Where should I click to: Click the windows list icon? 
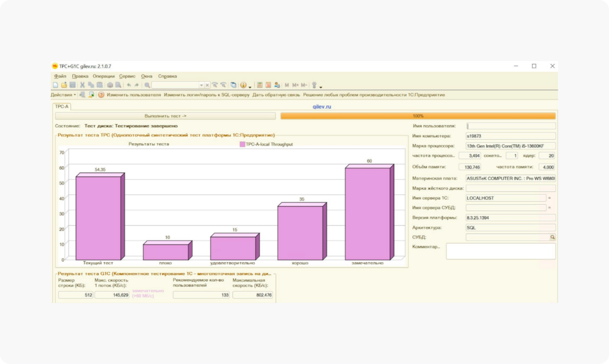[x=233, y=85]
